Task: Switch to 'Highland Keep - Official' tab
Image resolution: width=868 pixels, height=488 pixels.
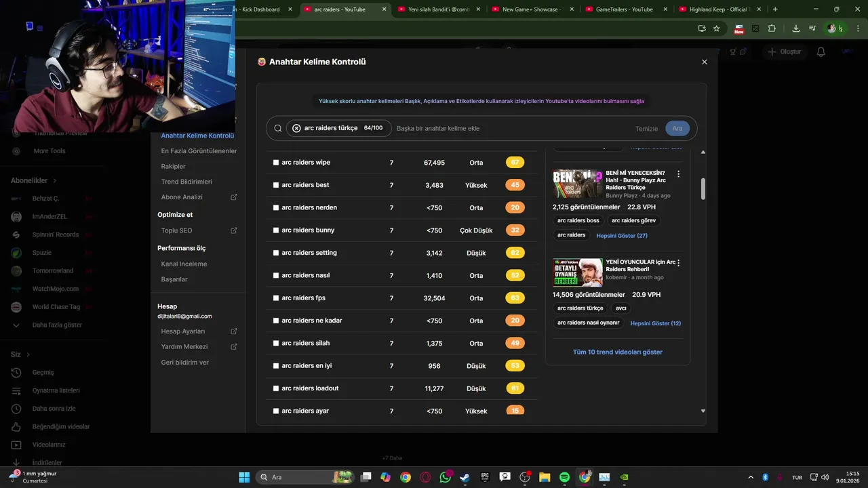Action: tap(719, 9)
